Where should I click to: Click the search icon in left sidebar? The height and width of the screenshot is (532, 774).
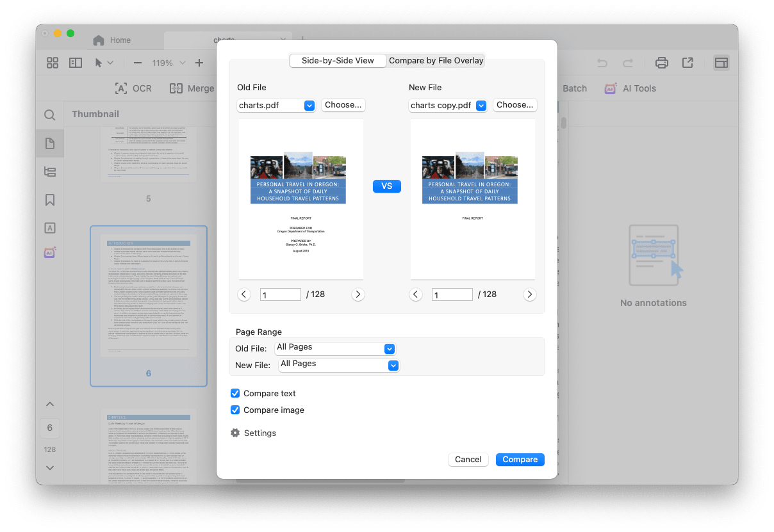[50, 115]
